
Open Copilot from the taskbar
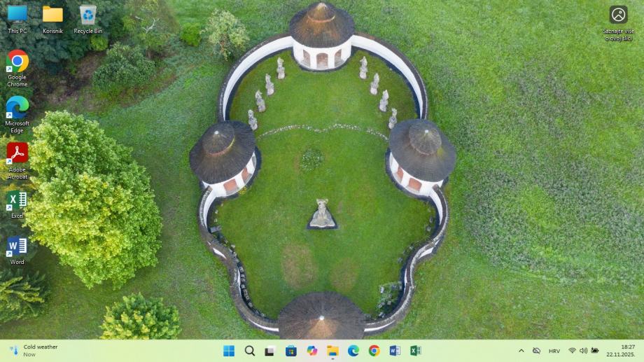coord(311,351)
